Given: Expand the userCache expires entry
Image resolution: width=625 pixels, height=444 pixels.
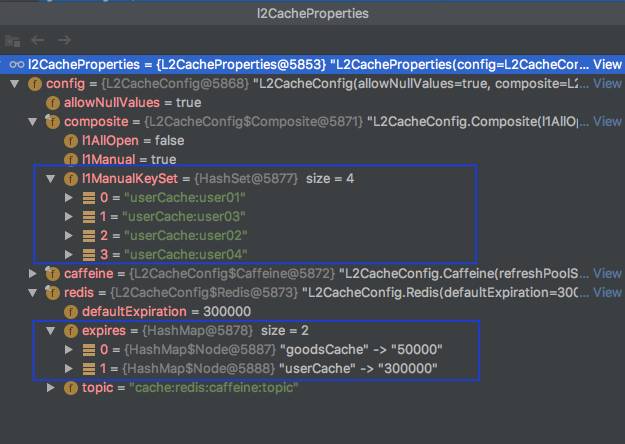Looking at the screenshot, I should [x=69, y=369].
